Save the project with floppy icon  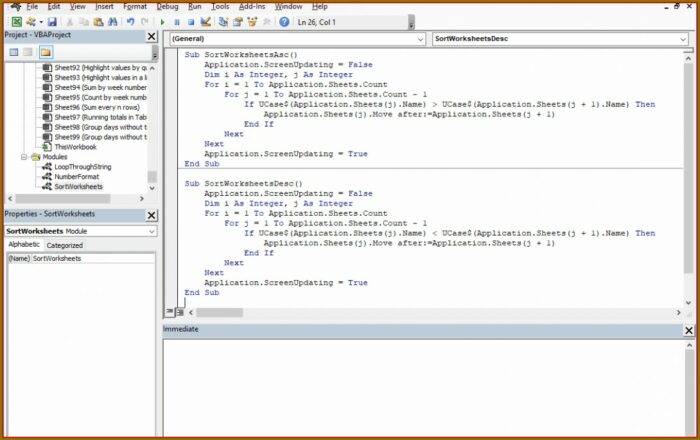pos(52,22)
